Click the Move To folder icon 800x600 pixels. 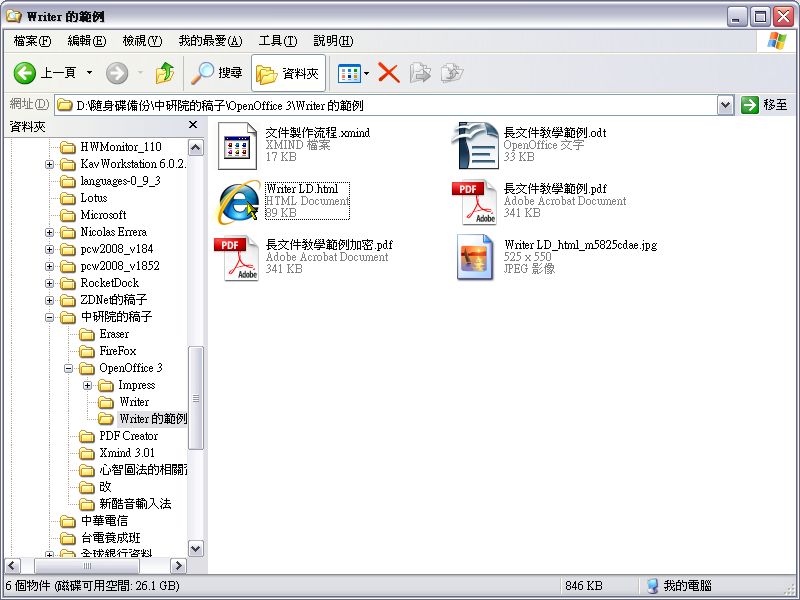coord(420,73)
